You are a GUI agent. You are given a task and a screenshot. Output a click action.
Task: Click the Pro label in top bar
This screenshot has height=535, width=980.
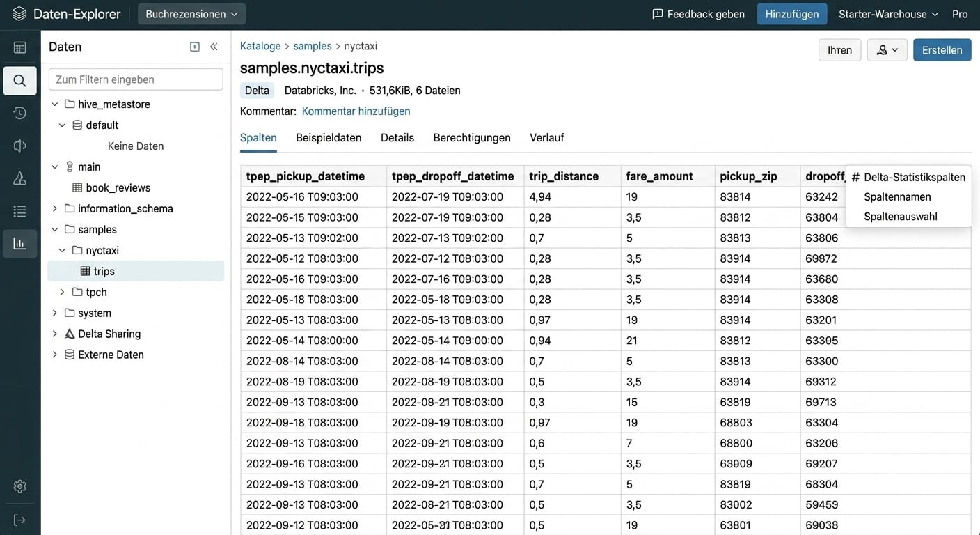click(x=960, y=14)
